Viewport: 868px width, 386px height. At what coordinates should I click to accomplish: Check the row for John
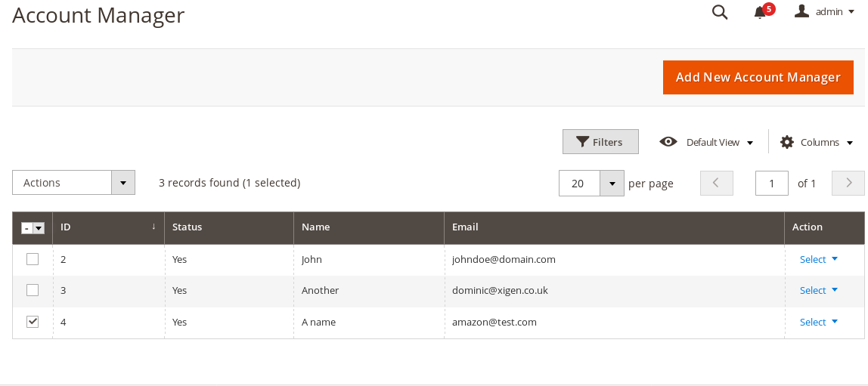(33, 259)
